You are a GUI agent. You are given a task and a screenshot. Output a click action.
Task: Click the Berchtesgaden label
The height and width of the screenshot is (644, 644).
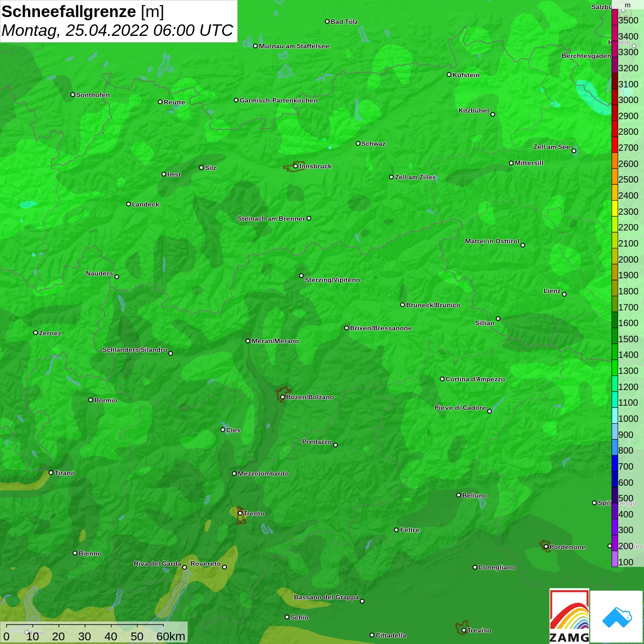[x=586, y=56]
